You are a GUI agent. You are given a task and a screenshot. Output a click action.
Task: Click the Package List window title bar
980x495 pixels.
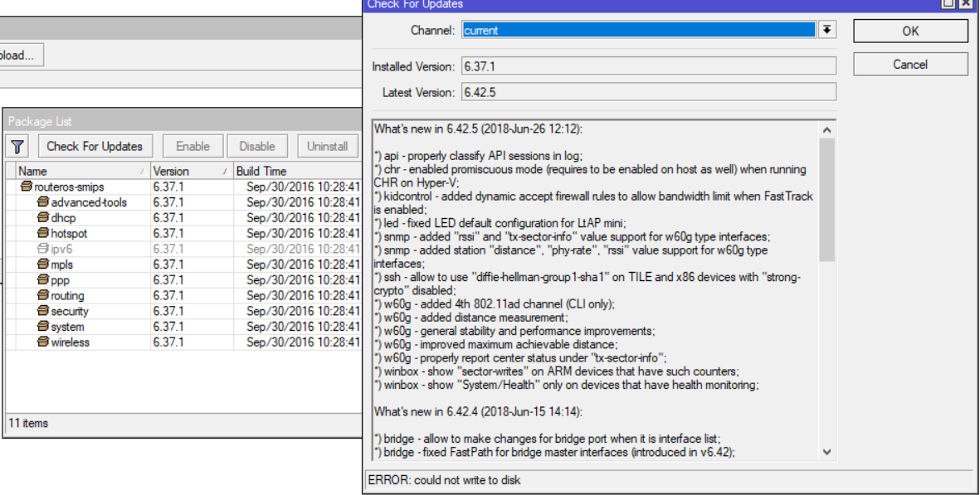tap(183, 121)
